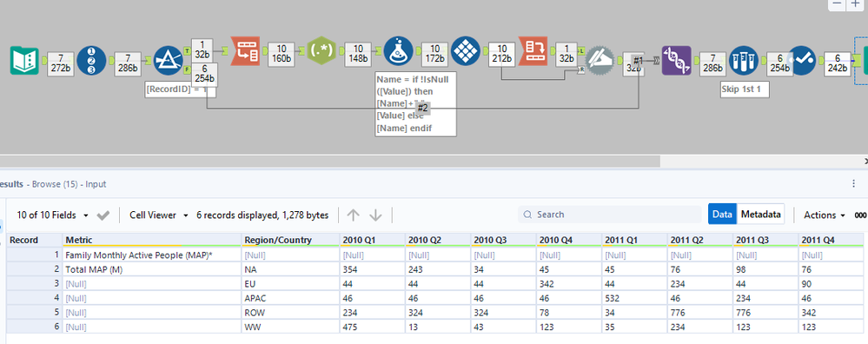Select the Cross Tab tool
The image size is (868, 344).
533,51
